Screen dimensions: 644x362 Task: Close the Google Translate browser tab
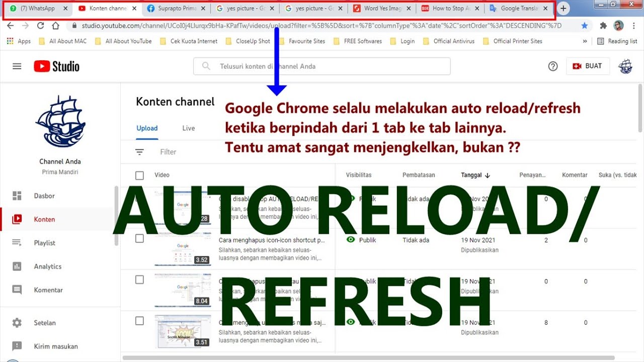pos(545,9)
